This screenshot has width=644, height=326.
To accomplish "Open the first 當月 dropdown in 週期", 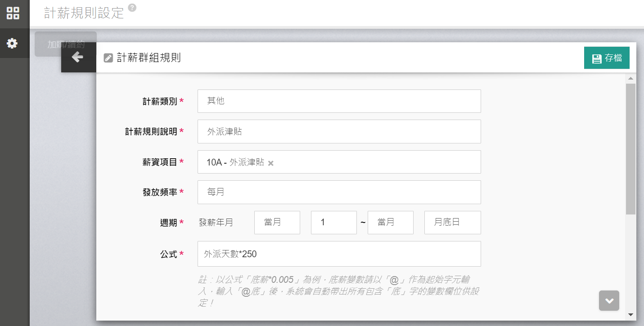I will [x=277, y=223].
